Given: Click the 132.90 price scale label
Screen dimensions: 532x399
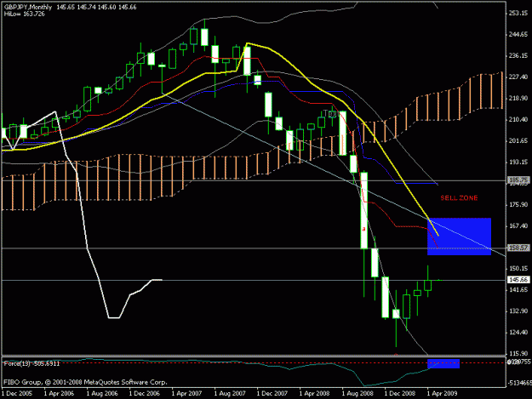Looking at the screenshot, I should (518, 311).
